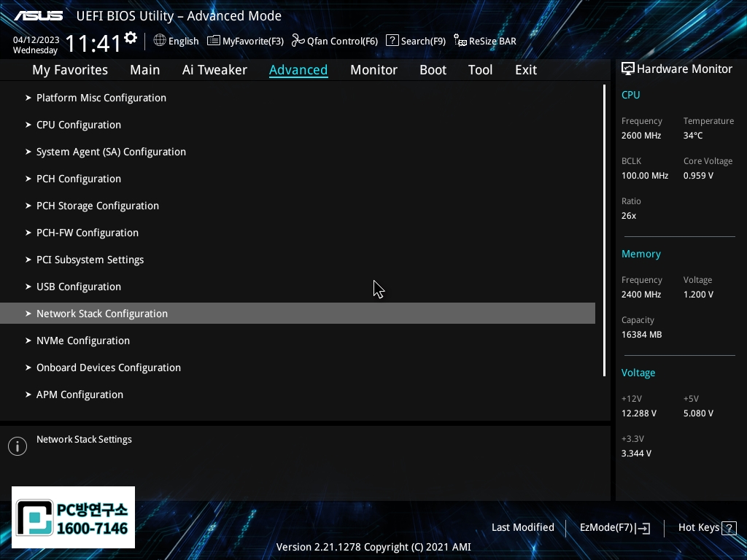Click the Qfan Control fan icon
The width and height of the screenshot is (747, 560).
[298, 41]
